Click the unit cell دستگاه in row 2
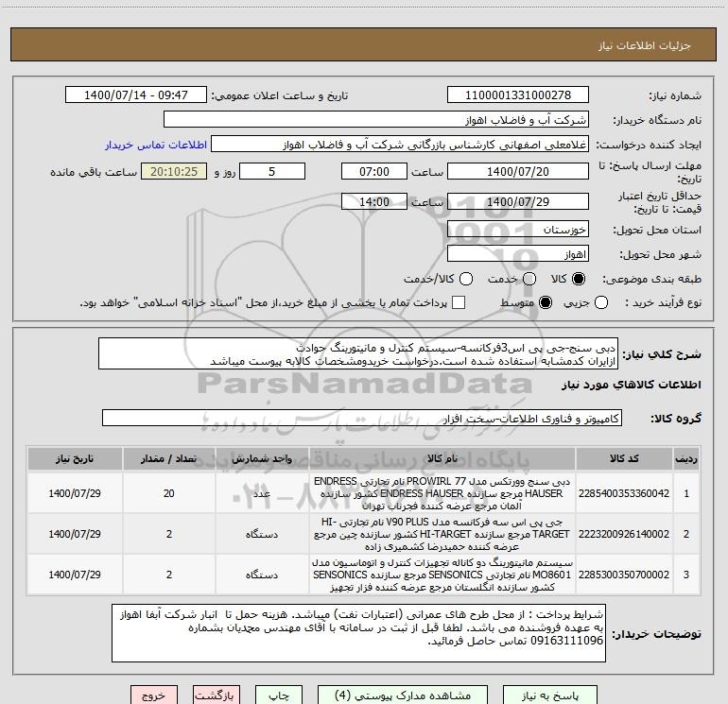728x704 pixels. tap(262, 534)
